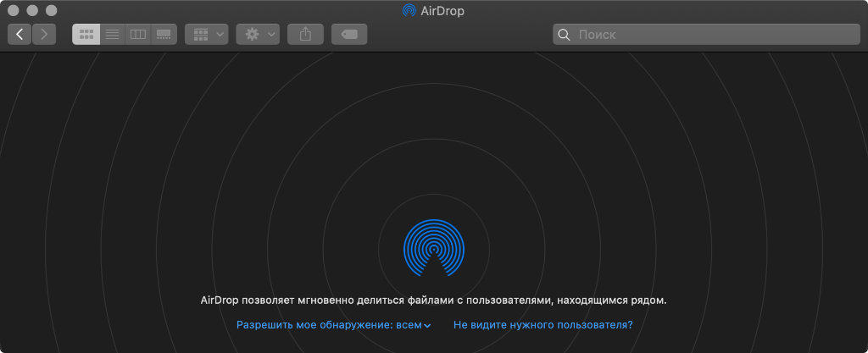Switch to icon view
Viewport: 868px width, 353px height.
point(86,34)
